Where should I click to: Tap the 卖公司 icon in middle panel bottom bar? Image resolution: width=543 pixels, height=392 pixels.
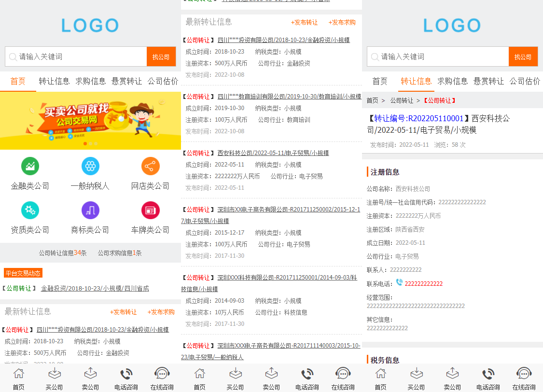click(x=271, y=374)
